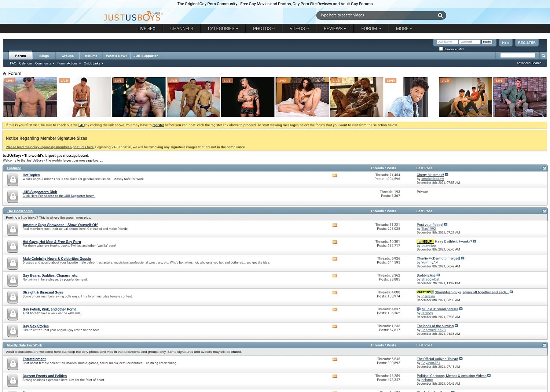Open the RSS feed icon for Hot Topics
Image resolution: width=550 pixels, height=392 pixels.
point(335,175)
